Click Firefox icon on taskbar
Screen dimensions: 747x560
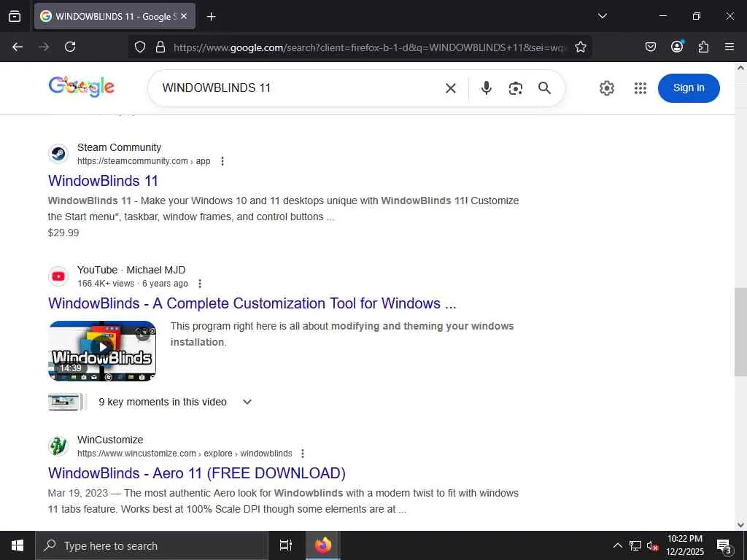(322, 545)
